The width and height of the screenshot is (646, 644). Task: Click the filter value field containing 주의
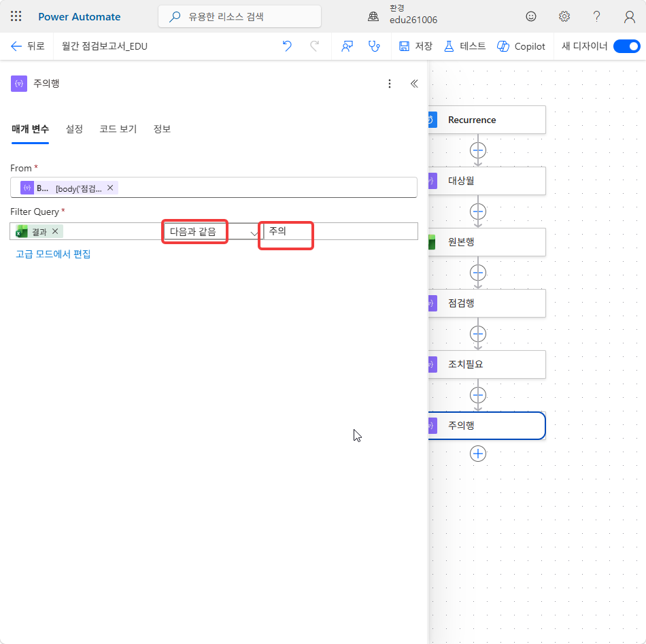[340, 231]
